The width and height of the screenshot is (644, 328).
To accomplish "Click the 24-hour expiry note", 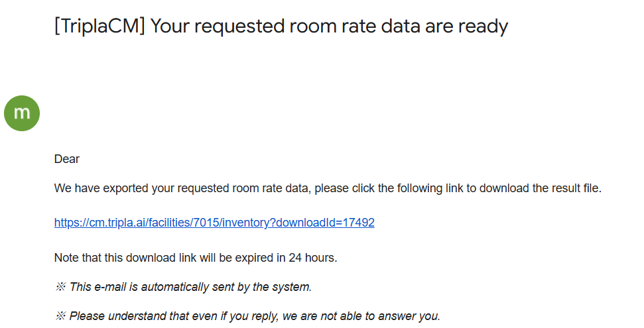I will click(x=196, y=258).
